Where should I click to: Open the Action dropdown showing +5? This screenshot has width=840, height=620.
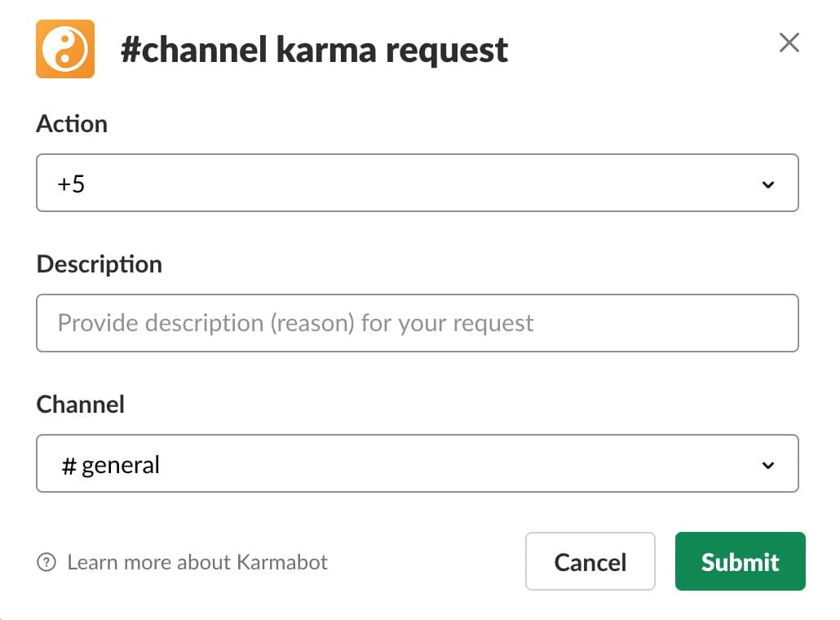(x=418, y=183)
